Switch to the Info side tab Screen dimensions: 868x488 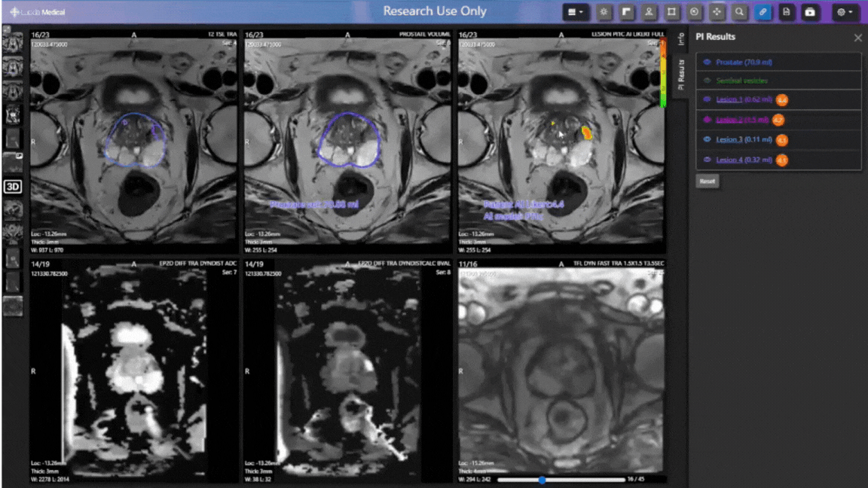pyautogui.click(x=679, y=40)
